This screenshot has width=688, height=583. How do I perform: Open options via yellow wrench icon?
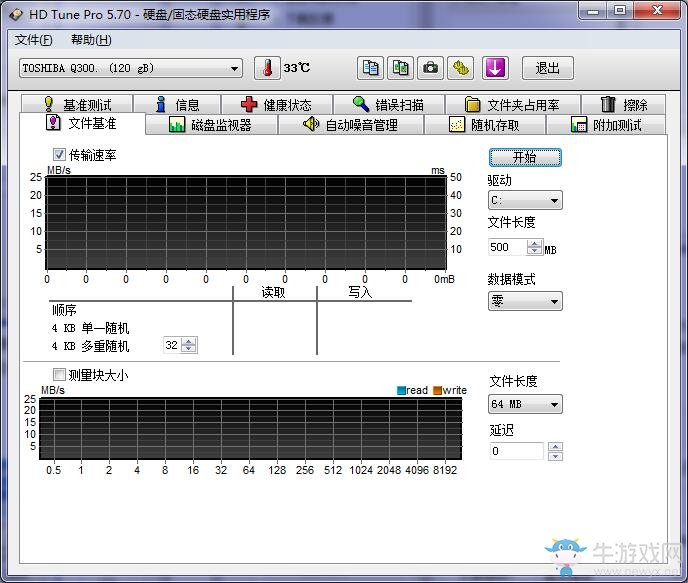click(460, 68)
